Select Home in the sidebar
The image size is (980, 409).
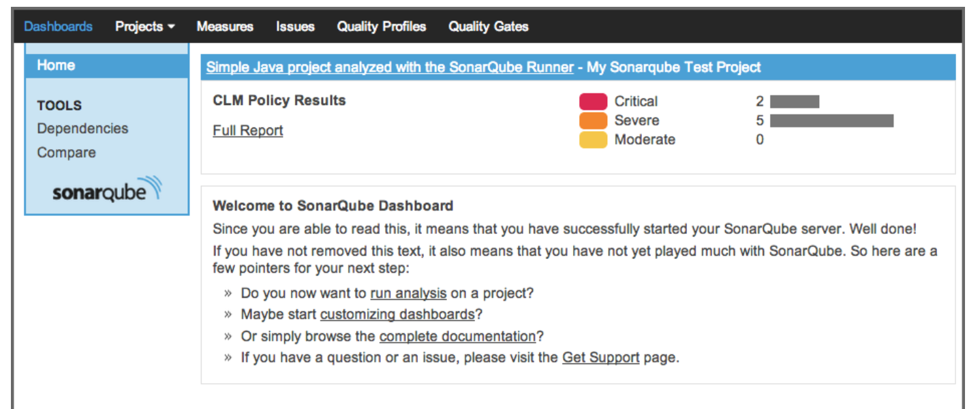[x=56, y=65]
